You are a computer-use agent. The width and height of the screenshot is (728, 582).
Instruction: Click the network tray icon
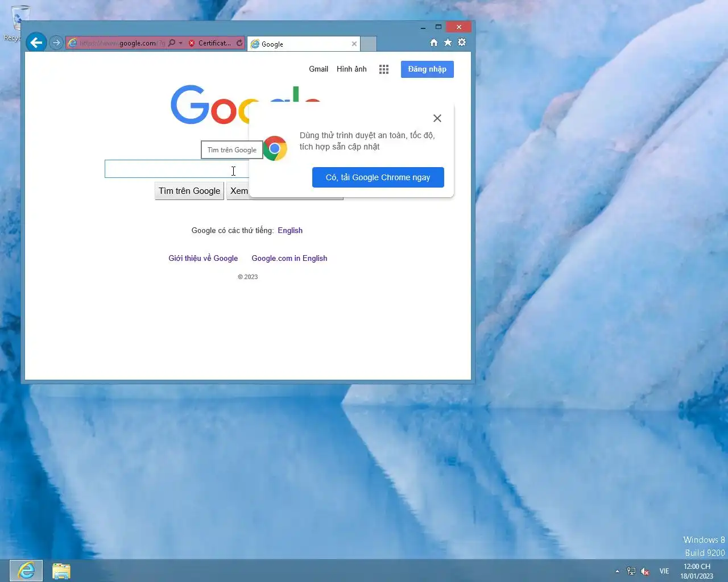pyautogui.click(x=631, y=571)
